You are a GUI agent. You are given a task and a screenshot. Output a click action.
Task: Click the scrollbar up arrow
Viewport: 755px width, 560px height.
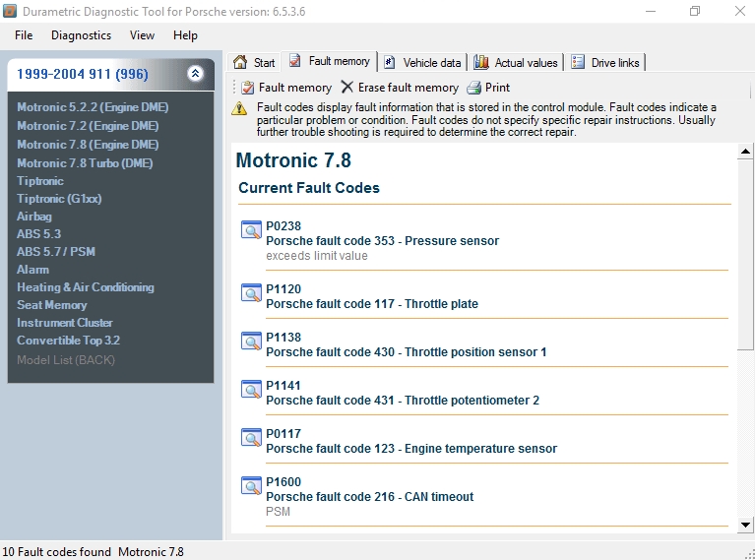[x=745, y=152]
